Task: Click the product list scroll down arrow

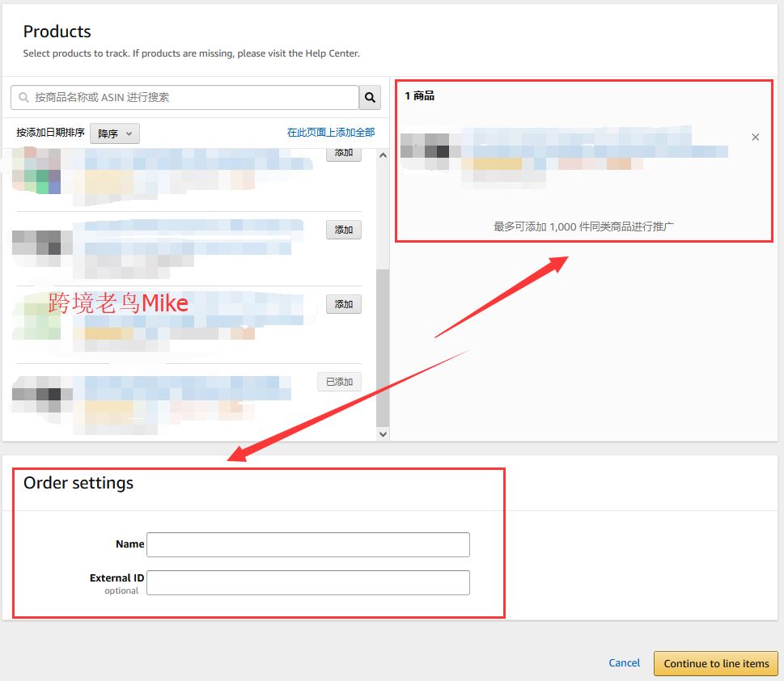Action: (383, 434)
